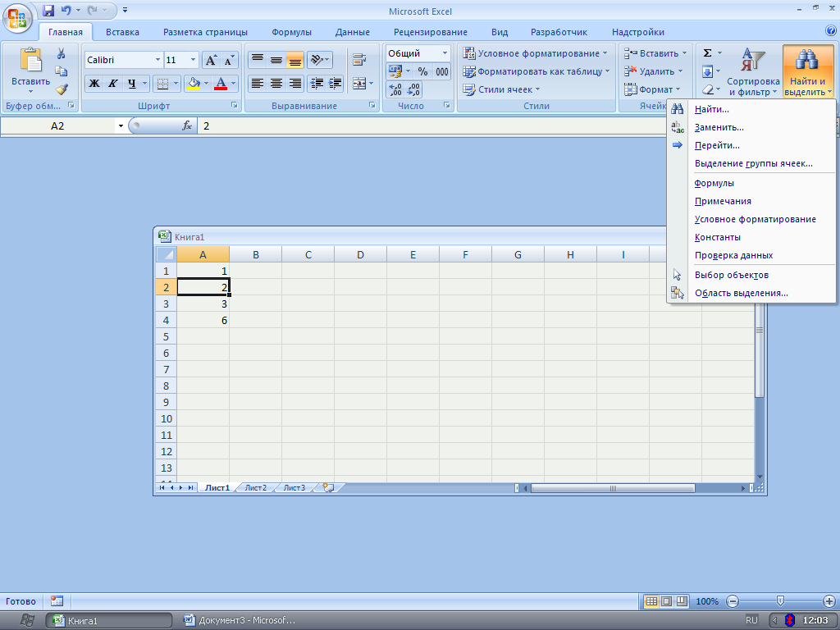Click AutoSum sigma icon
Image resolution: width=840 pixels, height=630 pixels.
(x=707, y=53)
